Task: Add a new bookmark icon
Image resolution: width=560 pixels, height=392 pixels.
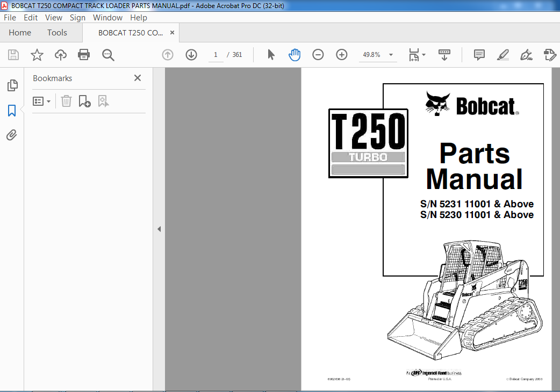Action: [84, 101]
